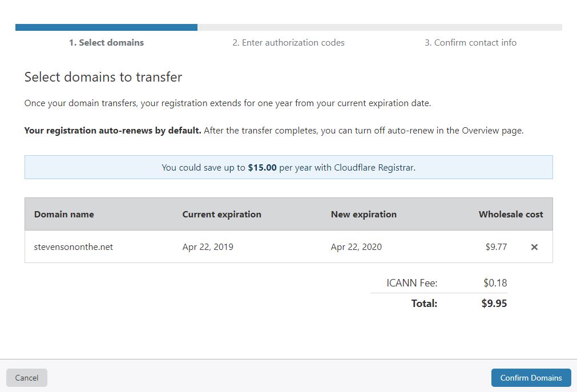Click the unfilled gray progress bar portion
The image size is (577, 392).
[380, 27]
